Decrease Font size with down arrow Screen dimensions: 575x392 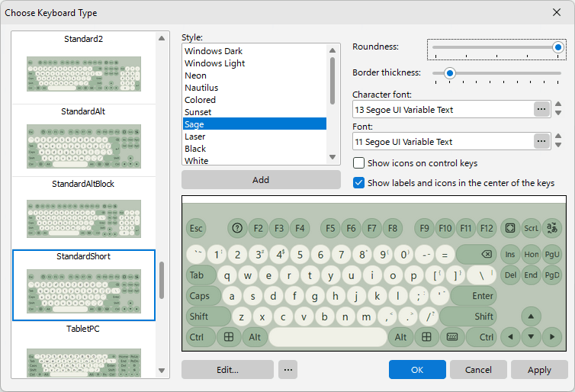tap(558, 145)
